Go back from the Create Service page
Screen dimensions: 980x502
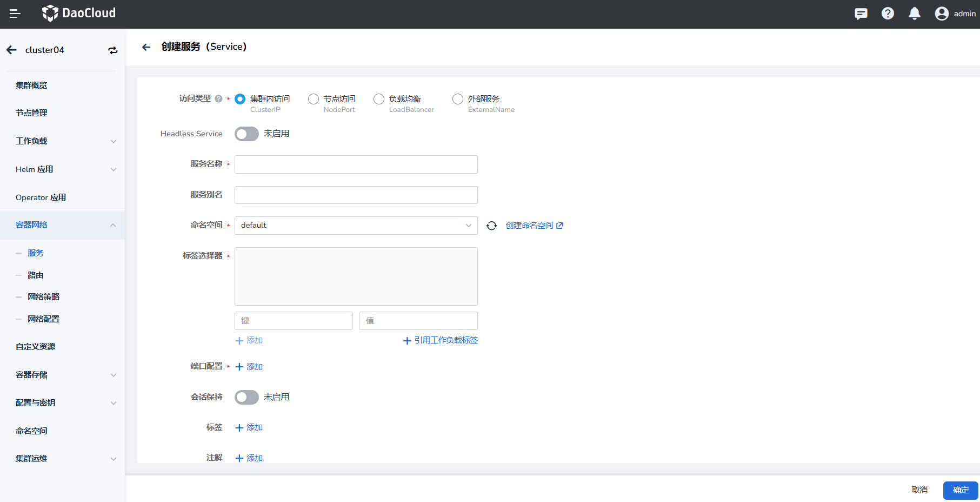point(146,47)
